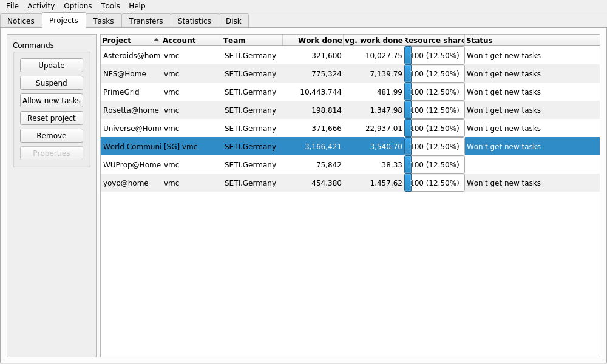Open the Activity menu
Screen dimensions: 607x364
(41, 6)
